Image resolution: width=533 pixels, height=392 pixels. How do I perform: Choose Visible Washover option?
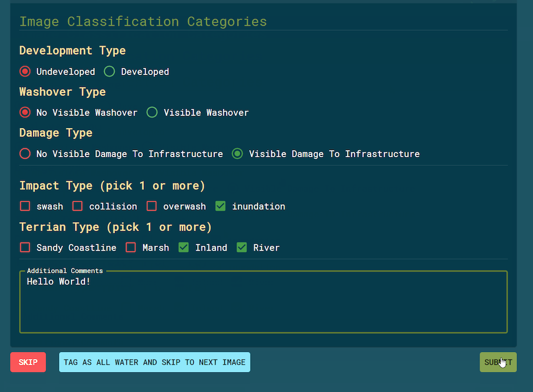tap(152, 112)
